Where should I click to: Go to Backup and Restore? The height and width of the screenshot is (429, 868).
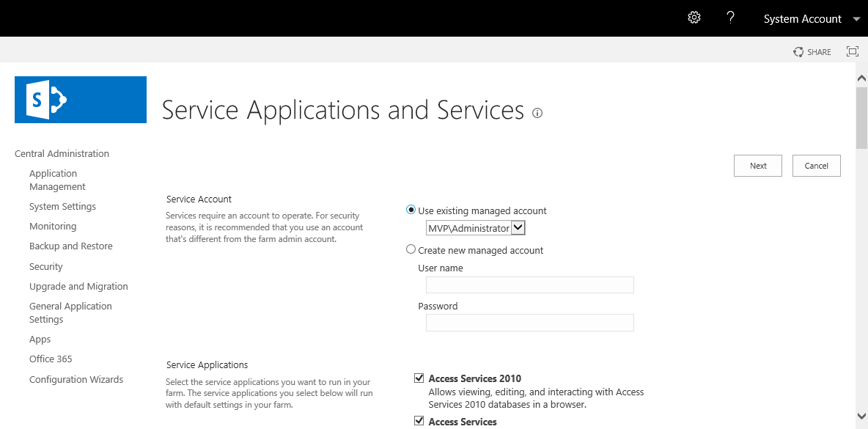click(71, 246)
